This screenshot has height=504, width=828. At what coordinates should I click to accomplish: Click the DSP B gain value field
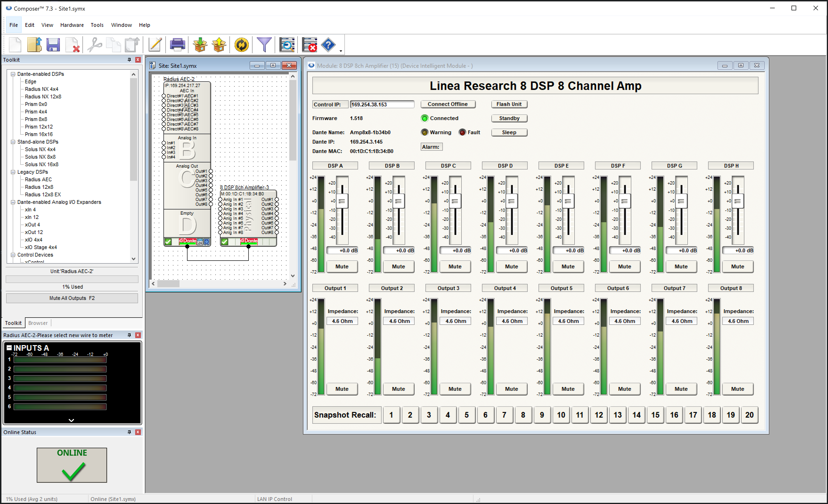click(399, 250)
